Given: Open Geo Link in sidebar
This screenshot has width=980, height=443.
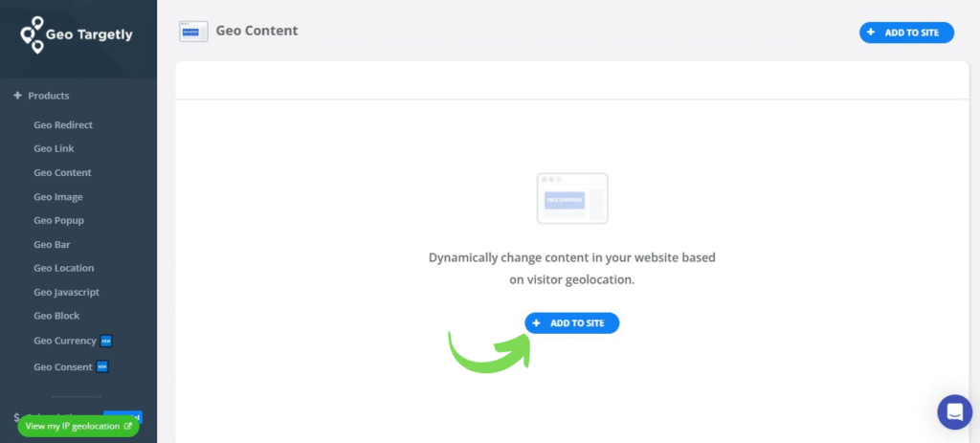Looking at the screenshot, I should tap(54, 148).
